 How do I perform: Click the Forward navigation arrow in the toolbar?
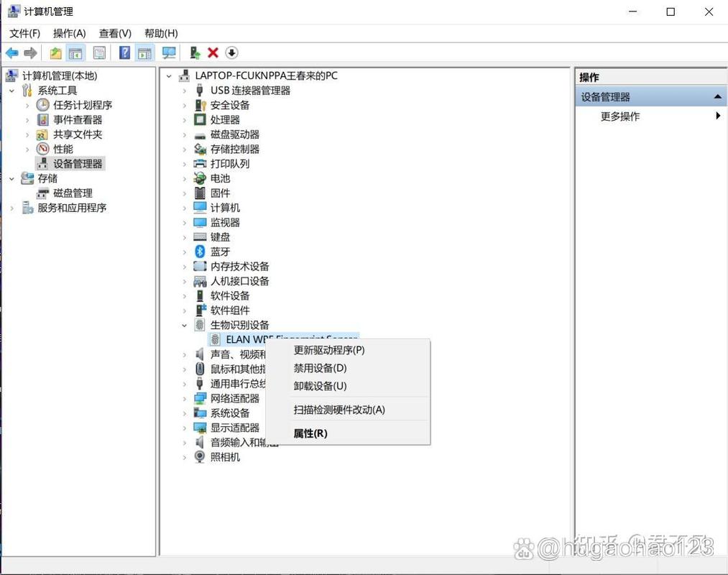click(x=29, y=52)
